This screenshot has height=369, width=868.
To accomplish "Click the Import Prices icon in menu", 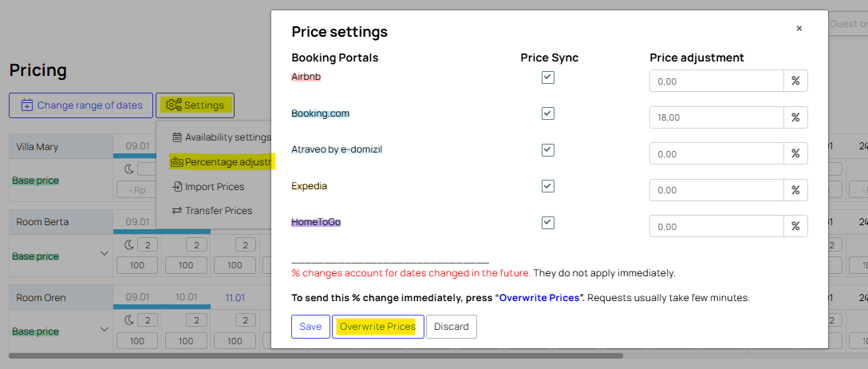I will coord(177,187).
